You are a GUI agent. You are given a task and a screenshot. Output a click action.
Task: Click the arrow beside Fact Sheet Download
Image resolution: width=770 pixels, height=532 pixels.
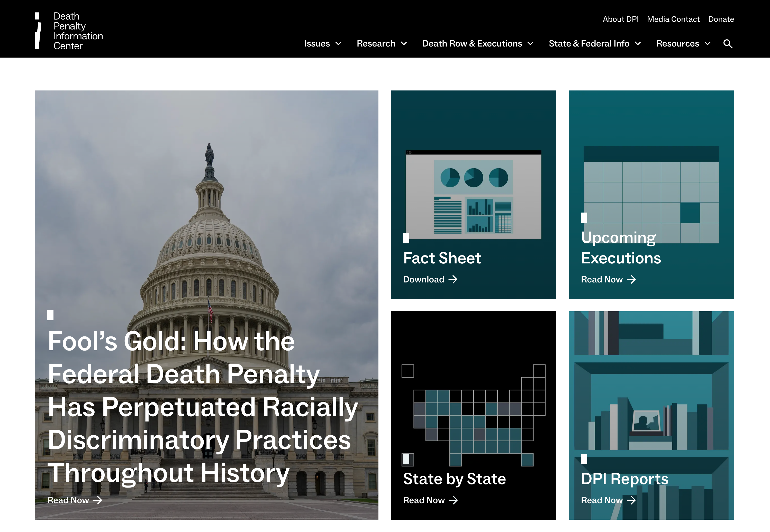tap(453, 279)
